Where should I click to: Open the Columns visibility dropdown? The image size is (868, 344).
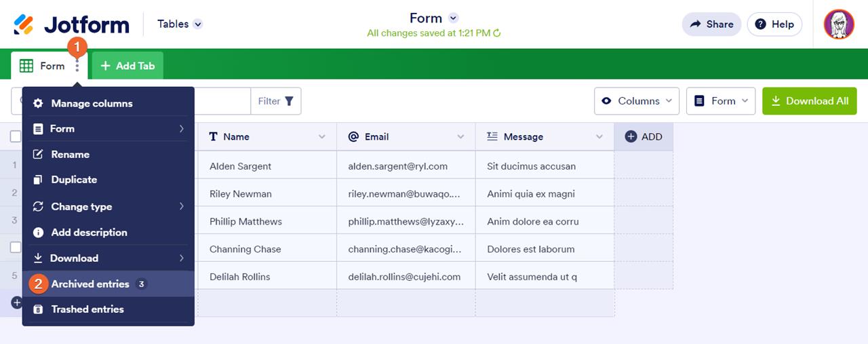point(637,101)
